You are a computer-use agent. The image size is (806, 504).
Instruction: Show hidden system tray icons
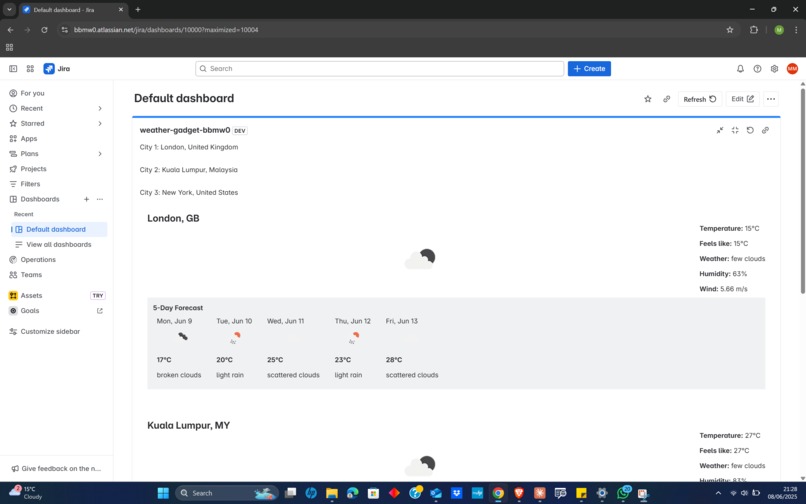coord(718,493)
